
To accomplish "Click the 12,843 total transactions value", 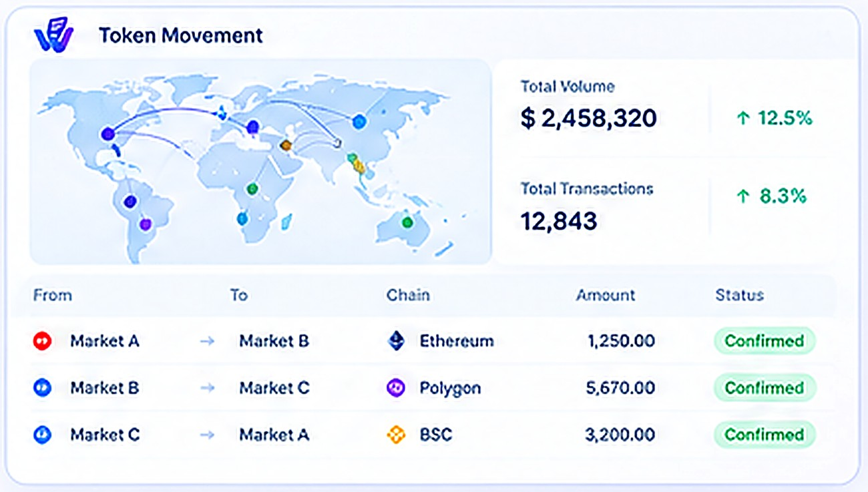I will click(559, 221).
